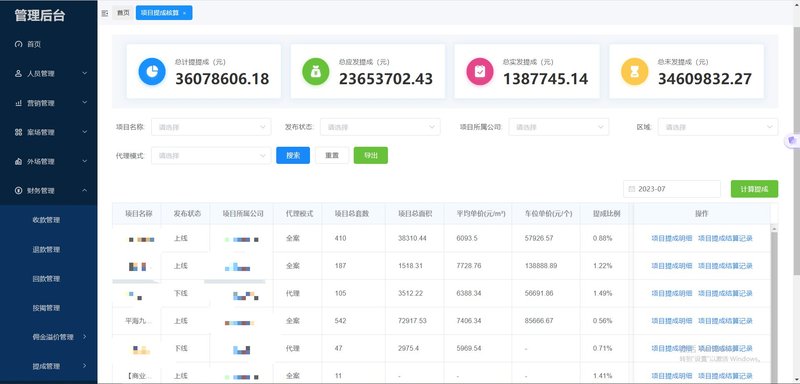Click the 重置 button
Screen dimensions: 800x384
pos(332,156)
